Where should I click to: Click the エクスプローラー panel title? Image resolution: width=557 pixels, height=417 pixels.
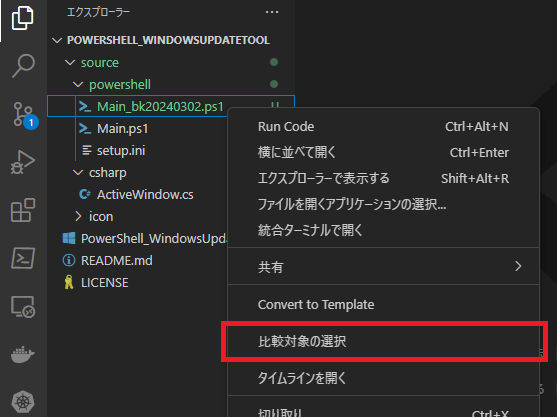pyautogui.click(x=98, y=12)
